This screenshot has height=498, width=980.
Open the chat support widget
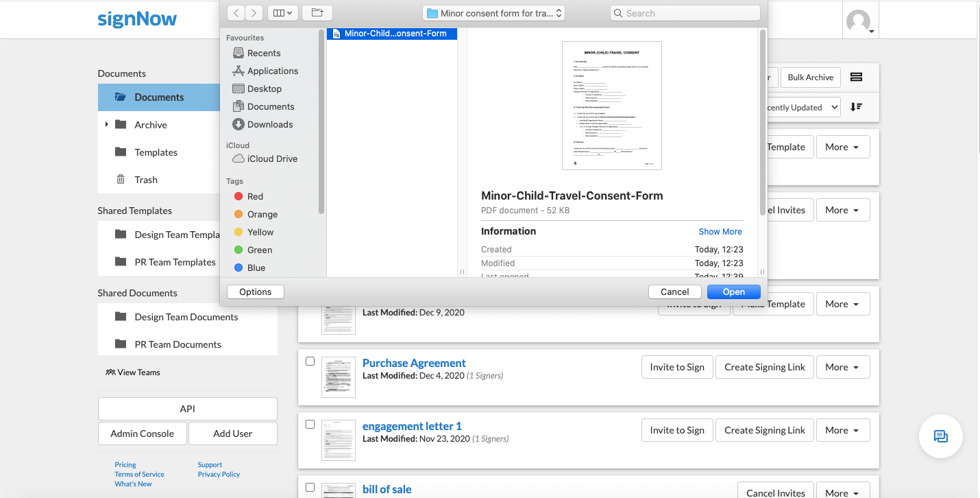941,436
